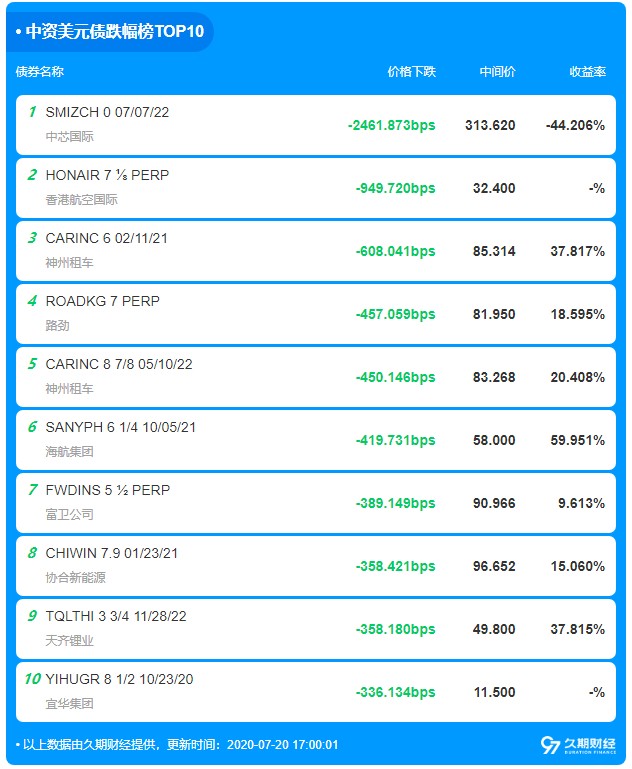Open the SMIZCH 0 07/07/22 bond row
This screenshot has height=769, width=632.
coord(107,112)
